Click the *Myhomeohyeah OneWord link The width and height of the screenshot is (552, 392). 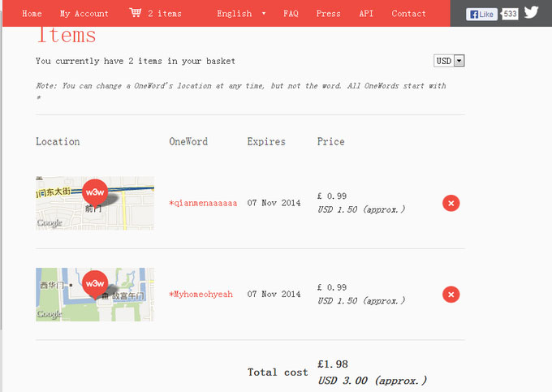pos(201,294)
